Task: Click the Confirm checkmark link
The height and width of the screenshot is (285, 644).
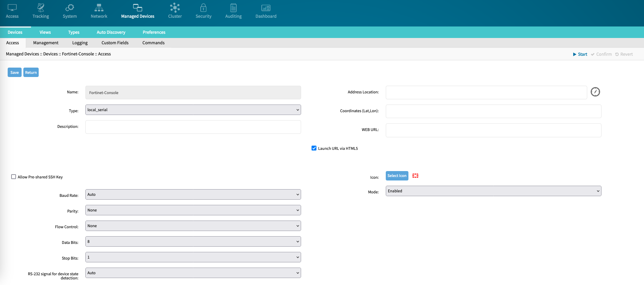Action: (601, 54)
